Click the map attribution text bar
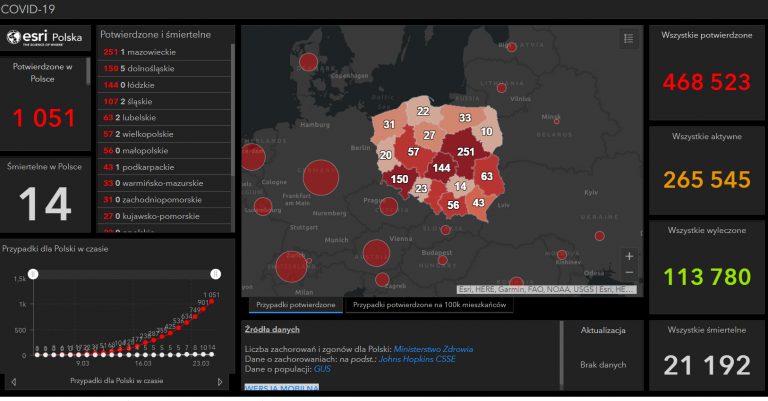The width and height of the screenshot is (768, 401). pos(547,289)
